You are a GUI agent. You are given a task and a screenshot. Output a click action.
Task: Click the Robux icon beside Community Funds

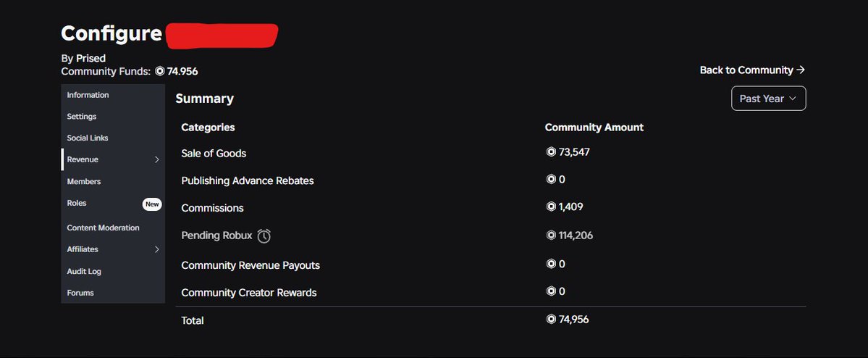click(x=160, y=72)
